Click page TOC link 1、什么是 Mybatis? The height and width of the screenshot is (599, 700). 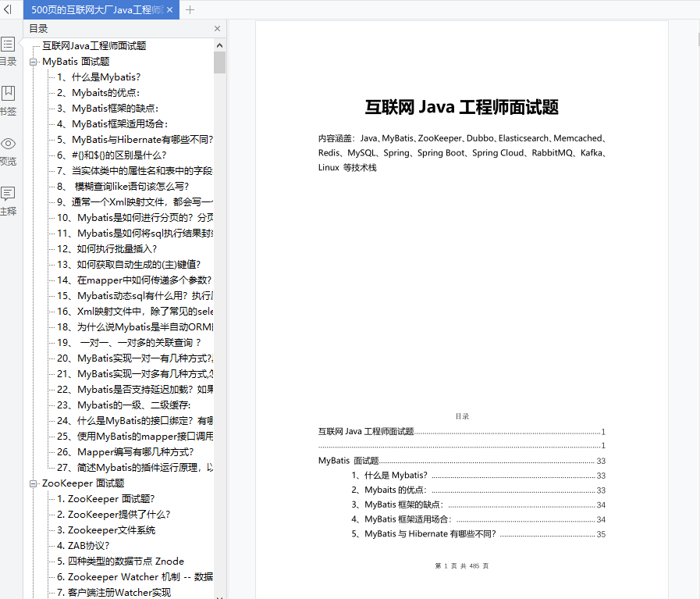[x=478, y=476]
